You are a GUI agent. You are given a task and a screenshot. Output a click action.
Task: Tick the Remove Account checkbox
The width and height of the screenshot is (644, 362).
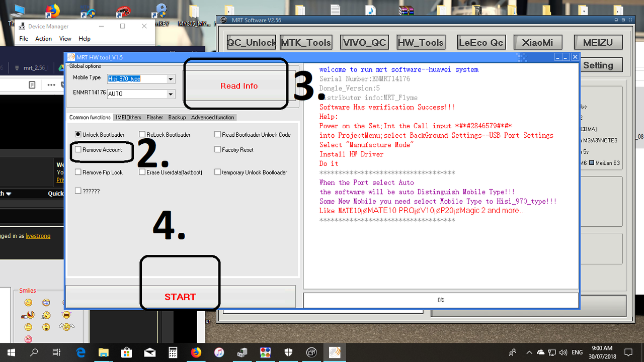point(78,150)
